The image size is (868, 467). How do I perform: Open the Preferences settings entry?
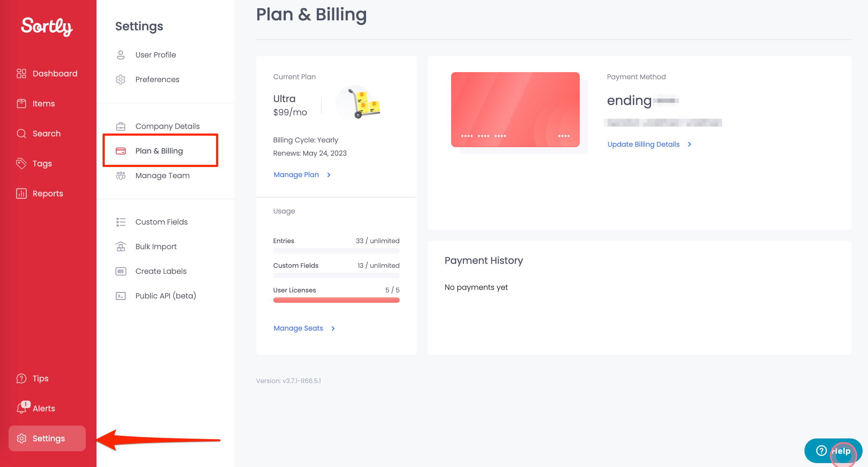pyautogui.click(x=157, y=79)
